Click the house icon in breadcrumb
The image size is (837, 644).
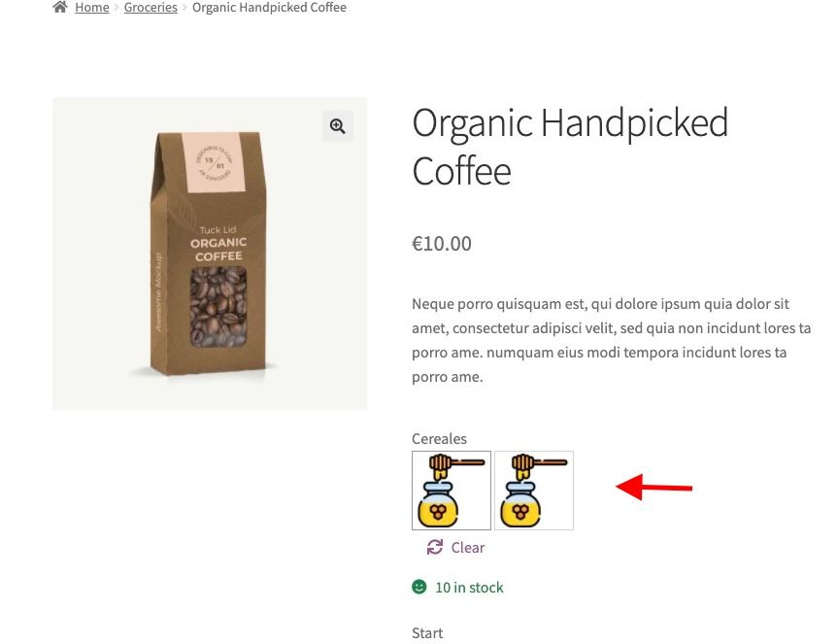[60, 7]
